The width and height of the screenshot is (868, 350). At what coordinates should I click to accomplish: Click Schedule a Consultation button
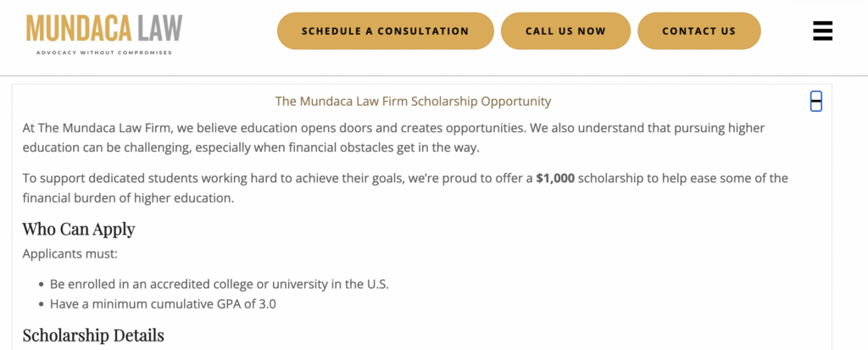coord(385,31)
